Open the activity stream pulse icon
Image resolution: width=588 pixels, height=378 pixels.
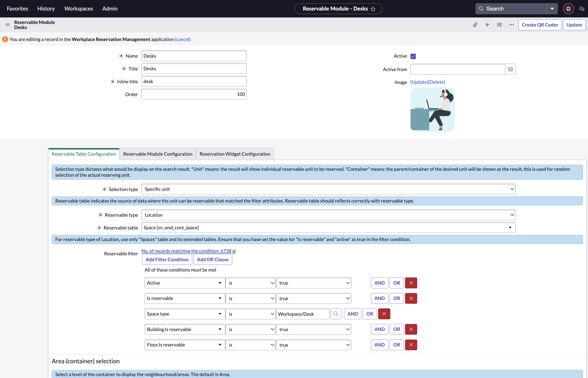487,25
